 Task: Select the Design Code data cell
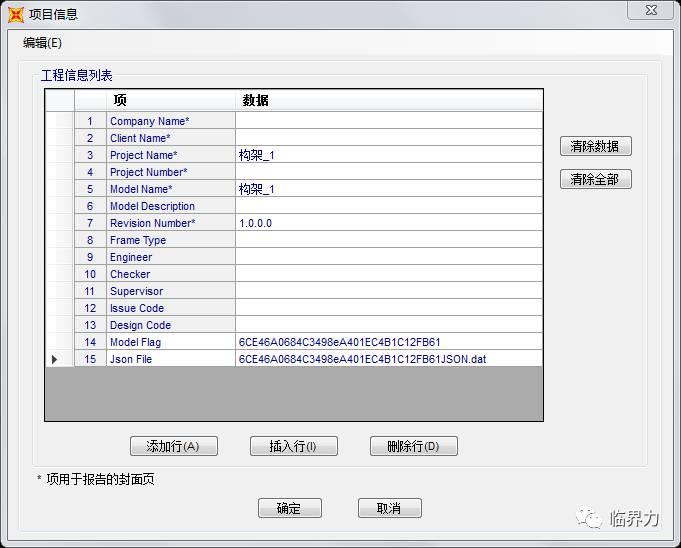pyautogui.click(x=389, y=325)
